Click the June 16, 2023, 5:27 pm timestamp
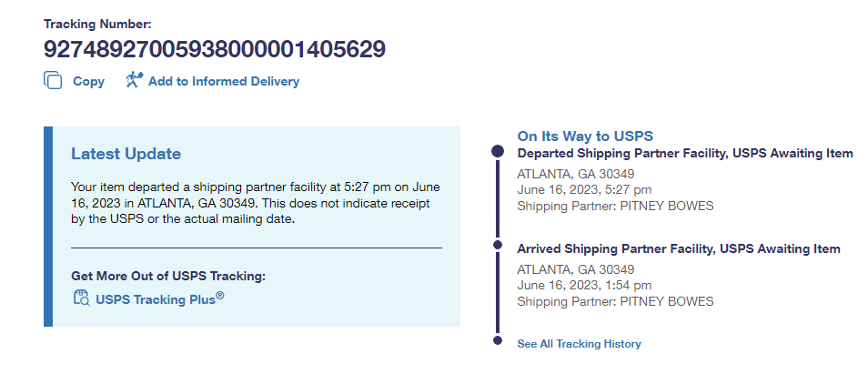 pyautogui.click(x=583, y=189)
